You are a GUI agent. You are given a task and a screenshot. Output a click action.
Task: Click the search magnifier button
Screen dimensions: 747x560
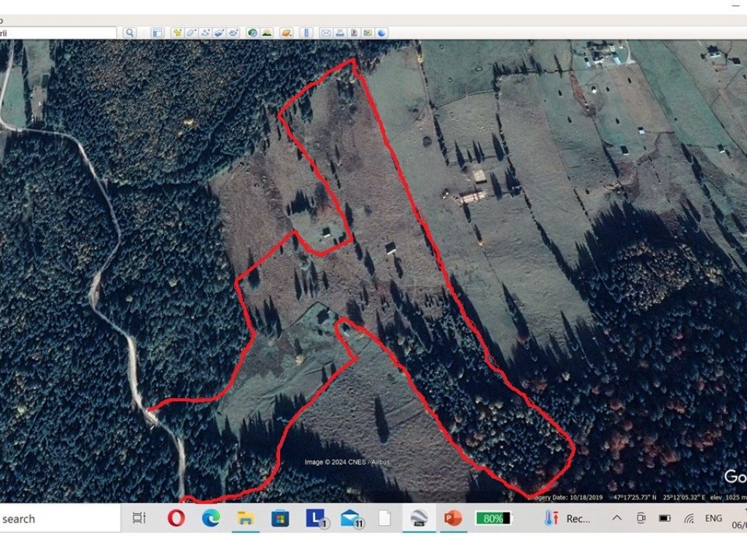[129, 33]
